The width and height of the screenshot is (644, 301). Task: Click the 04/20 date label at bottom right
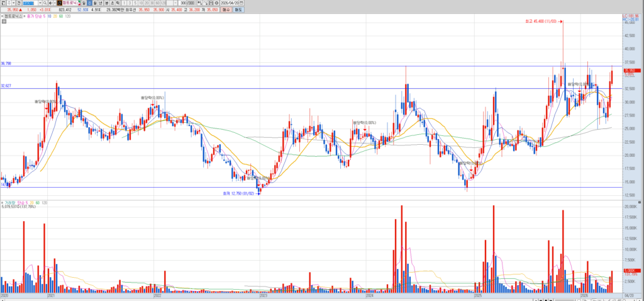tap(630, 295)
